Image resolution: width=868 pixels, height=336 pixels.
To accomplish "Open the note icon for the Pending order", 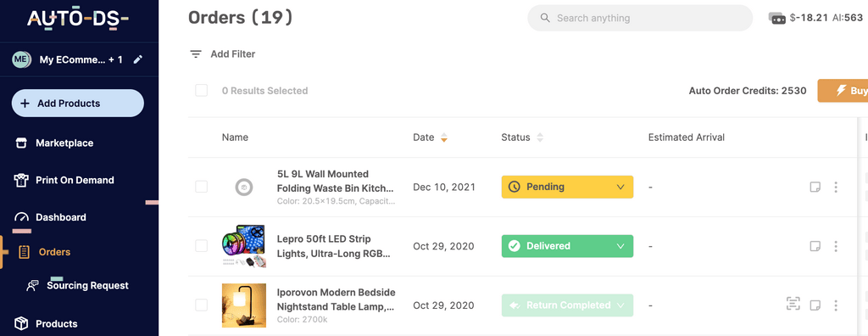I will 815,187.
